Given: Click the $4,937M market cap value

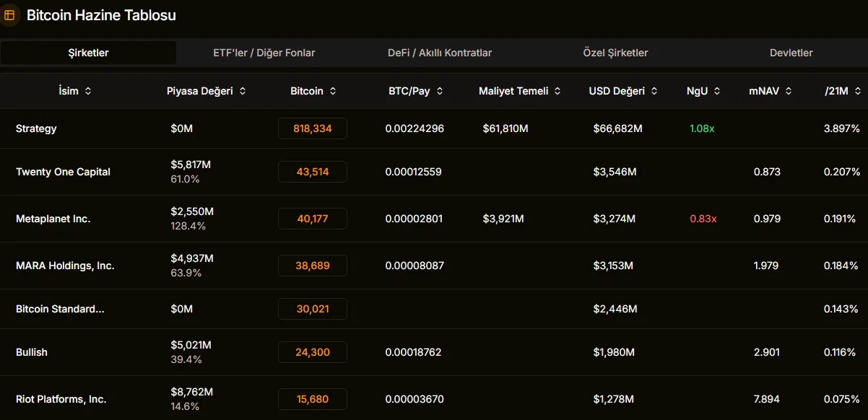Looking at the screenshot, I should 192,258.
